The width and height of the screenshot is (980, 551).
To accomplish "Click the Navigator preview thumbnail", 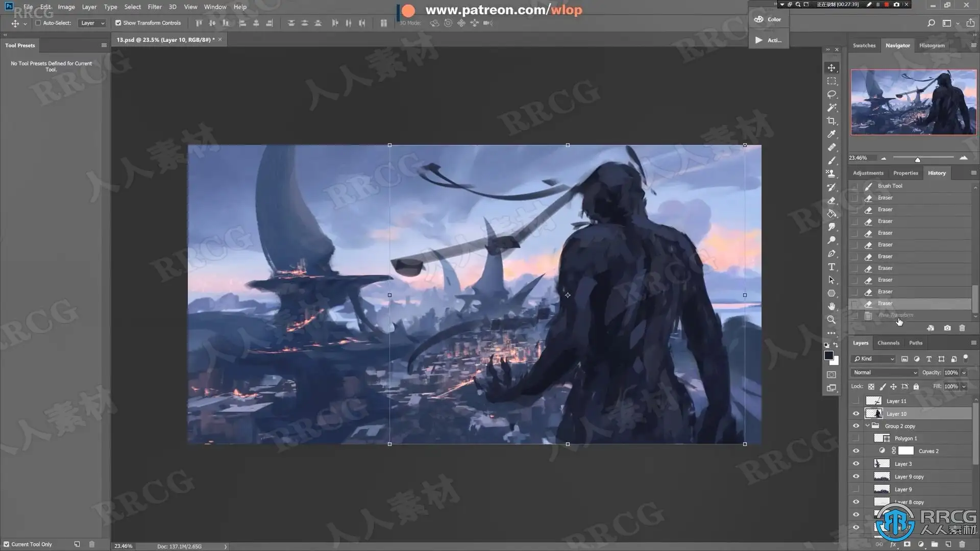I will 913,102.
